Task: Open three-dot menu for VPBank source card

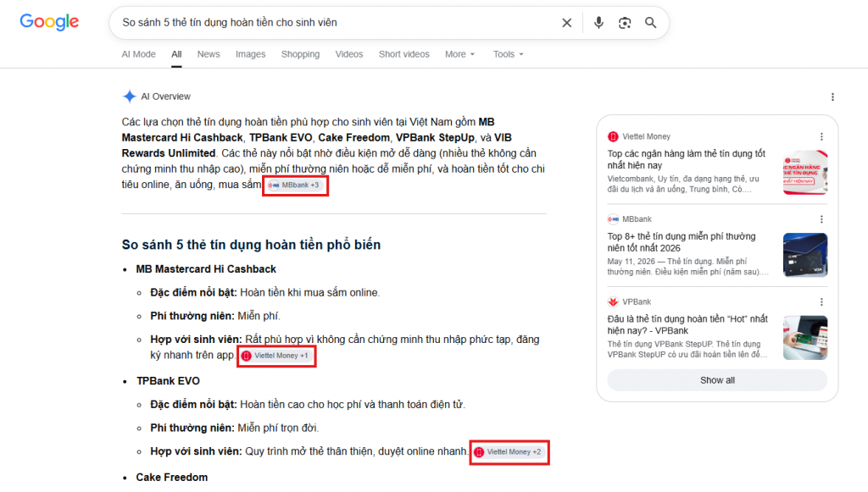Action: 821,301
